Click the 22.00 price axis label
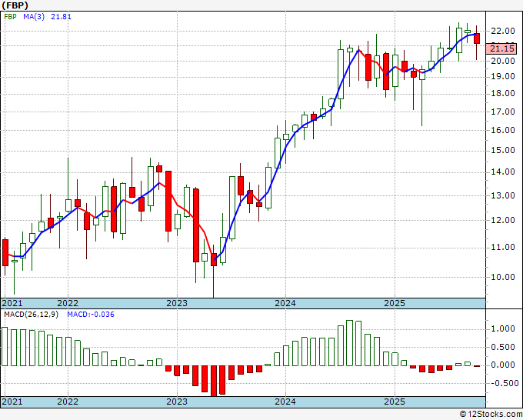The width and height of the screenshot is (523, 420). pos(503,31)
